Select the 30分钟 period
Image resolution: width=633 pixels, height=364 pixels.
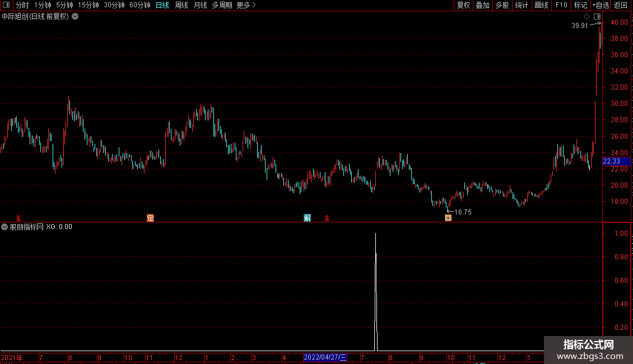click(114, 5)
